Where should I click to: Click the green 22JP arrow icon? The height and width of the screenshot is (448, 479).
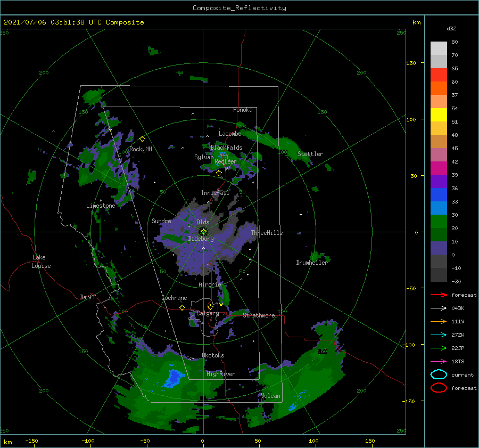(439, 348)
